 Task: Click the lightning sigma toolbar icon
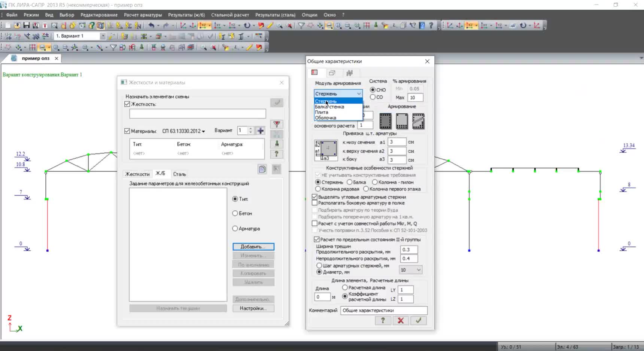[x=128, y=25]
